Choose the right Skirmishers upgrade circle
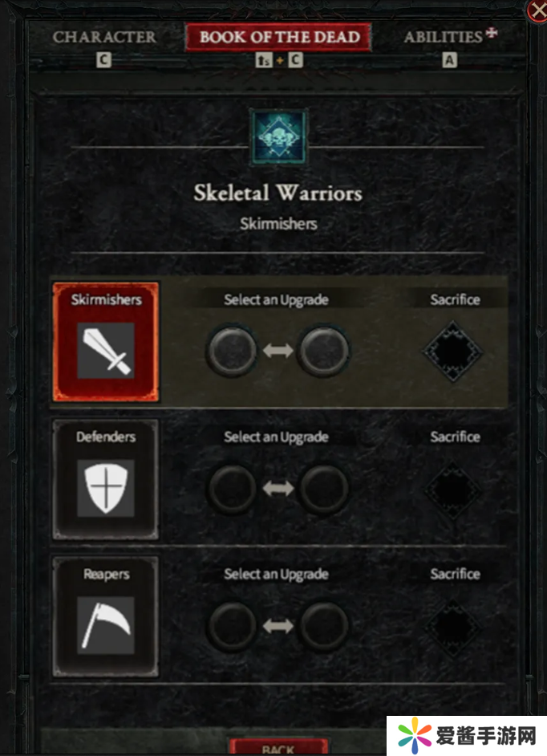 [x=324, y=351]
